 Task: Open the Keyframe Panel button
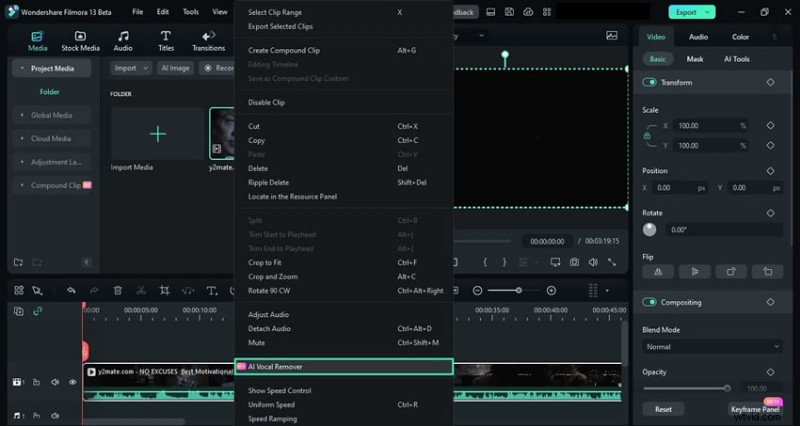click(x=755, y=409)
